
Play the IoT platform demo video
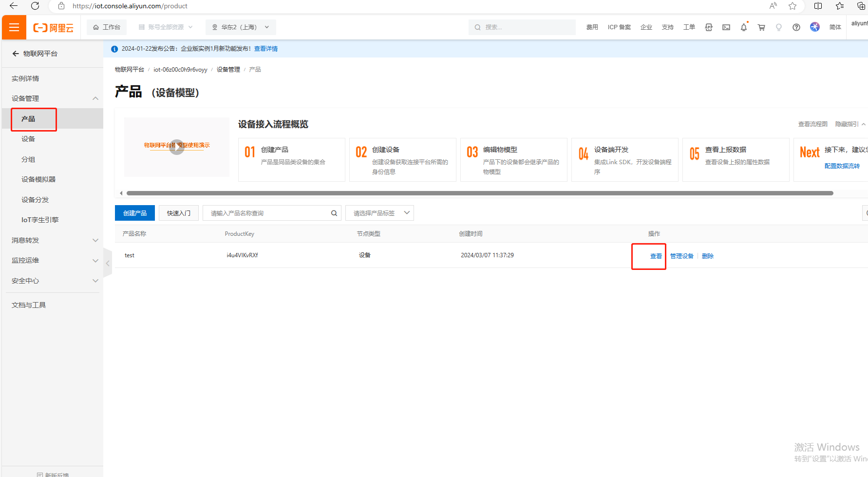pyautogui.click(x=176, y=147)
